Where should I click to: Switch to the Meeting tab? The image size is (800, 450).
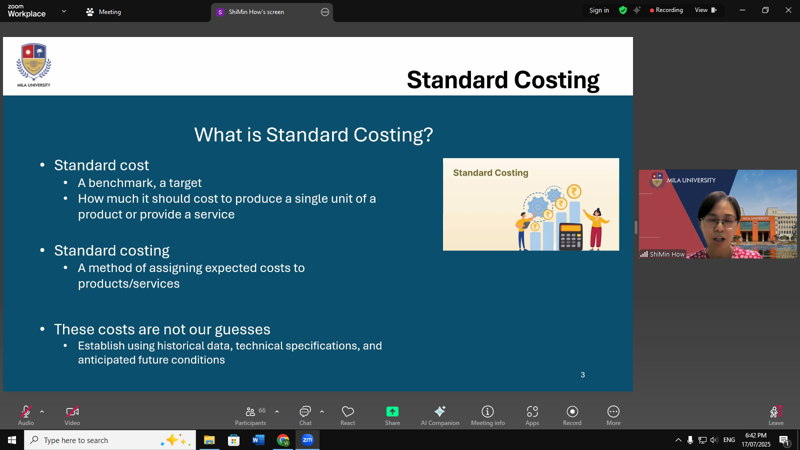click(x=103, y=12)
